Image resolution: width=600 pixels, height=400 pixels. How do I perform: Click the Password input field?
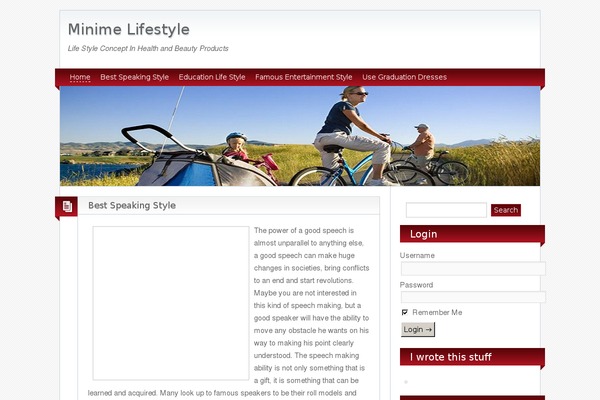click(x=473, y=297)
